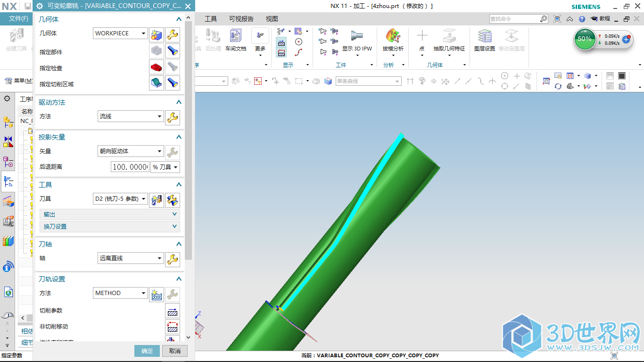Collapse ribbon with up chevron
Viewport: 644px width, 362px height.
tap(570, 19)
